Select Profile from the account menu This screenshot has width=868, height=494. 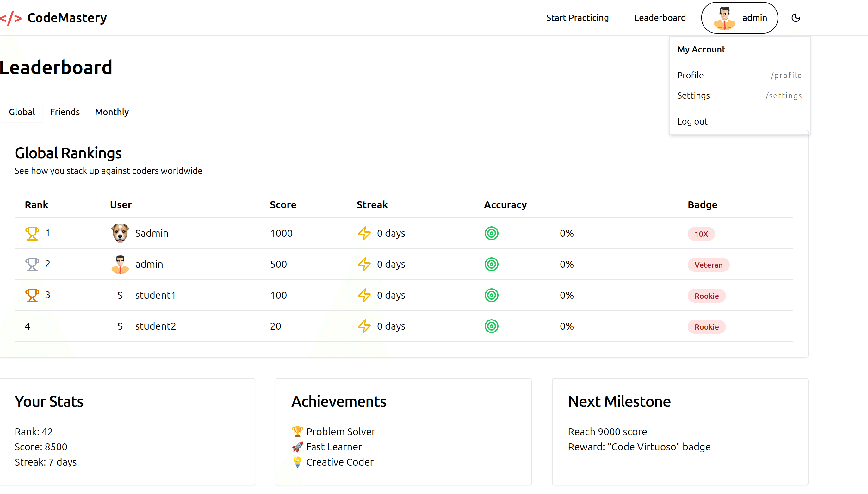[691, 75]
